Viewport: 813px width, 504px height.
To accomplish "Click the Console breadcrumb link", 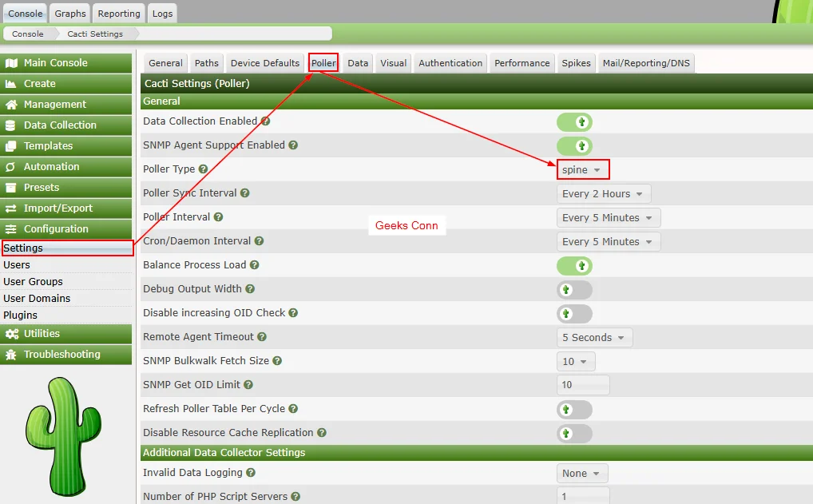I will coord(28,34).
